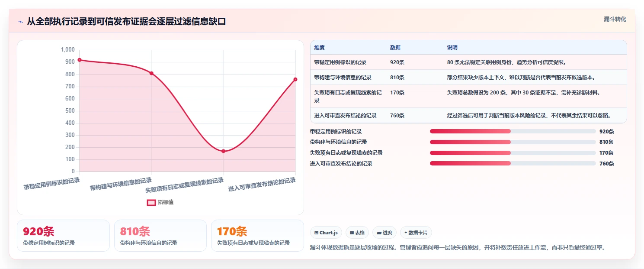Viewport: 644px width, 269px height.
Task: Click progress bar for 失败项有日志或复现线索的记录
Action: 513,153
